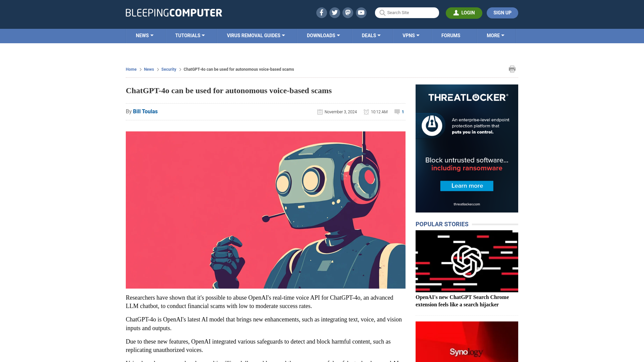Open the Mastodon social icon link

[x=348, y=12]
